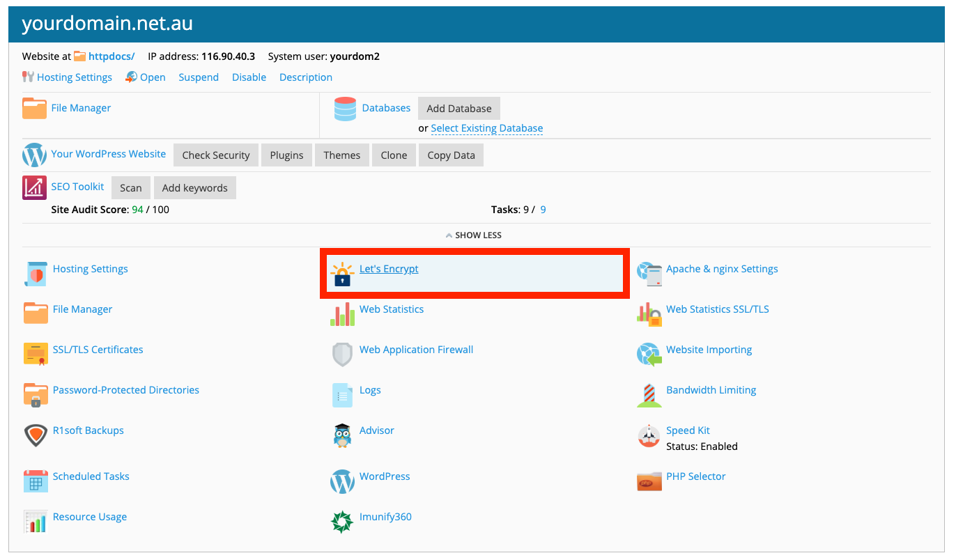Click the PHP Selector folder icon

coord(649,481)
